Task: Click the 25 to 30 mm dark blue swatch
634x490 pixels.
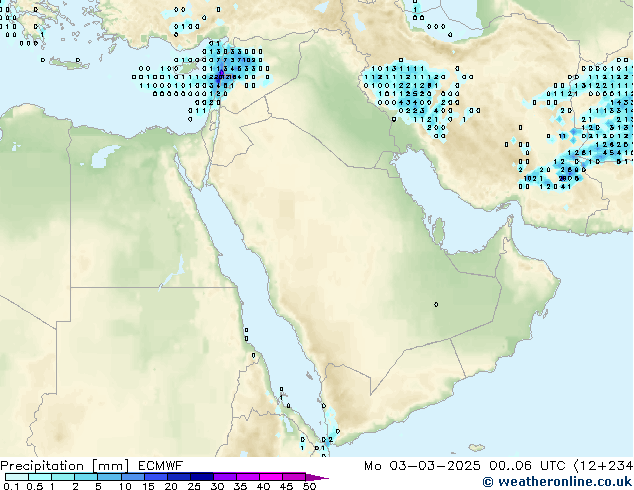Action: (201, 477)
